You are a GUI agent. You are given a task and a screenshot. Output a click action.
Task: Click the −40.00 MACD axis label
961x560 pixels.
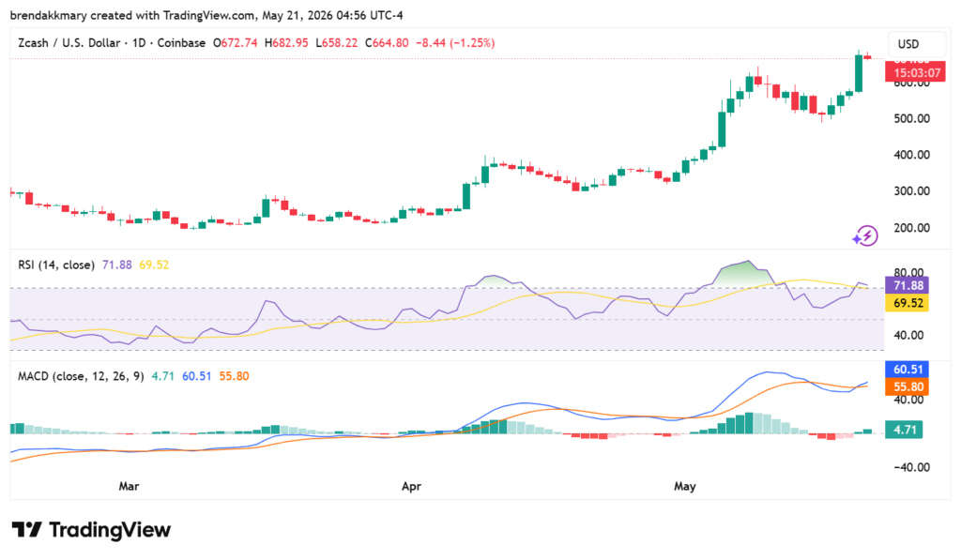pyautogui.click(x=911, y=467)
